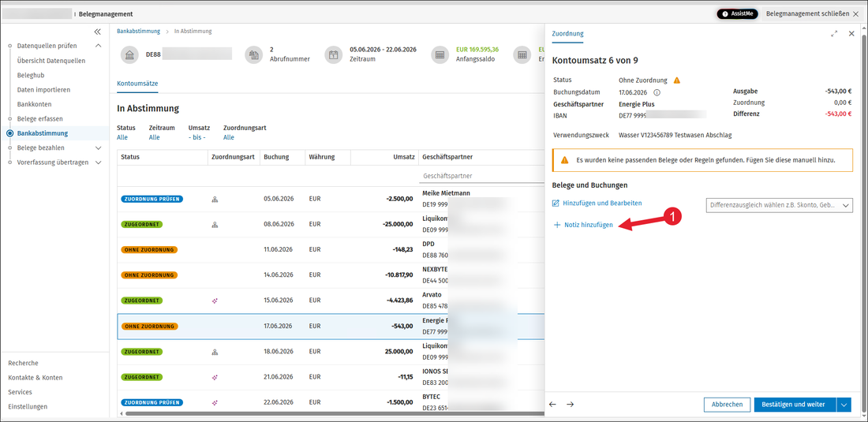The width and height of the screenshot is (868, 422).
Task: Click Notiz hinzufügen link
Action: point(583,225)
